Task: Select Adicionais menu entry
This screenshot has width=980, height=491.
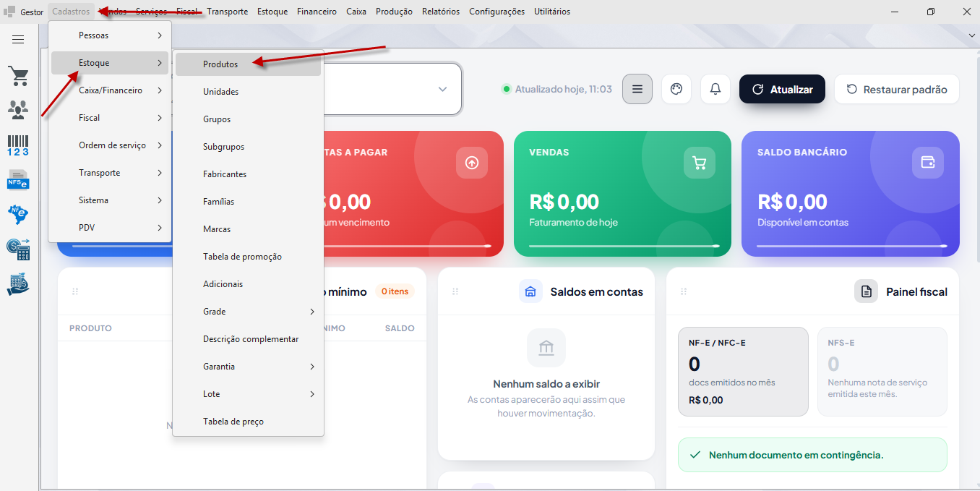Action: pos(248,284)
